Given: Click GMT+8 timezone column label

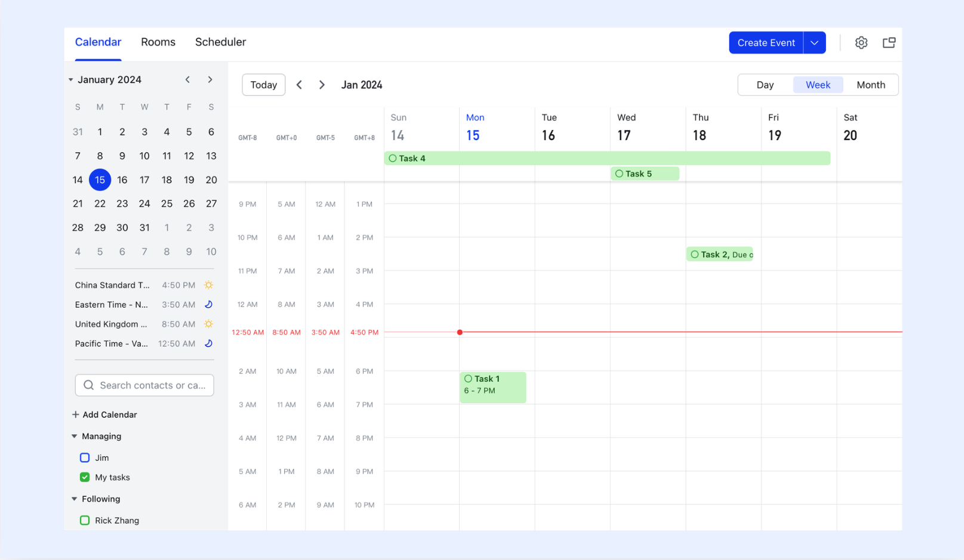Looking at the screenshot, I should coord(365,138).
